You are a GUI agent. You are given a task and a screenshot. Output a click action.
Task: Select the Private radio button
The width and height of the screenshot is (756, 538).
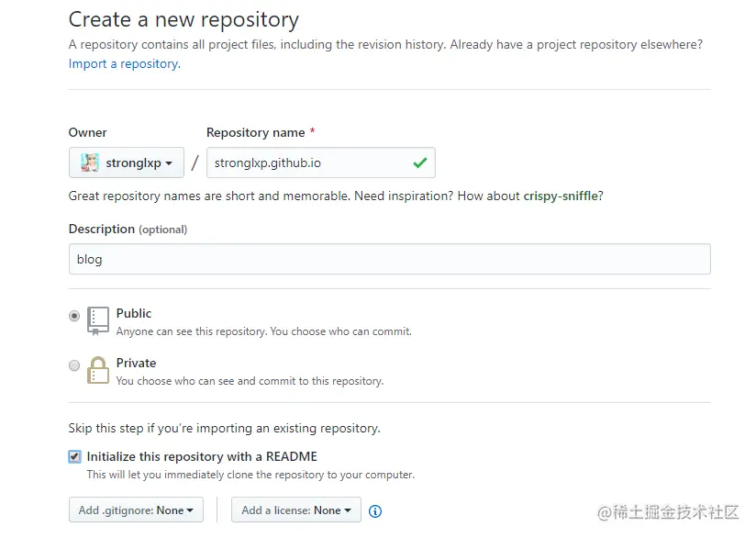[74, 365]
